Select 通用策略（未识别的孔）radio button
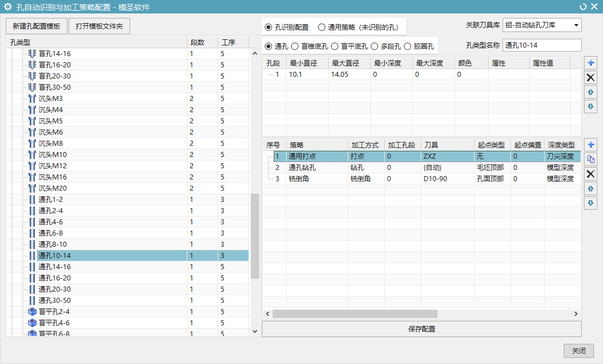 pos(321,27)
